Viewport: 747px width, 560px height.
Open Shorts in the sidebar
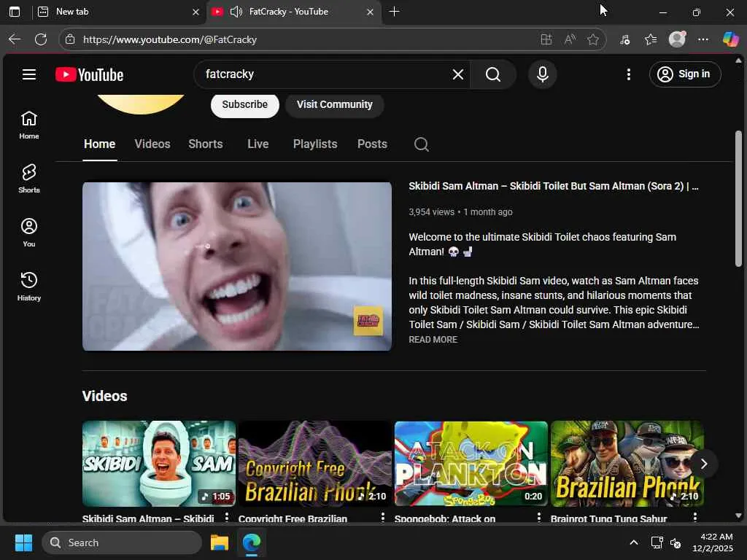pos(29,179)
